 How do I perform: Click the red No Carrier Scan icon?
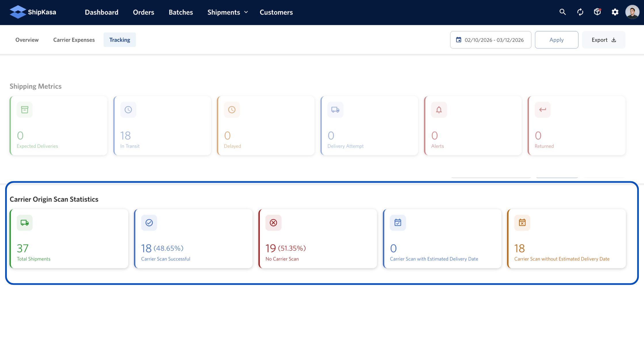[273, 223]
